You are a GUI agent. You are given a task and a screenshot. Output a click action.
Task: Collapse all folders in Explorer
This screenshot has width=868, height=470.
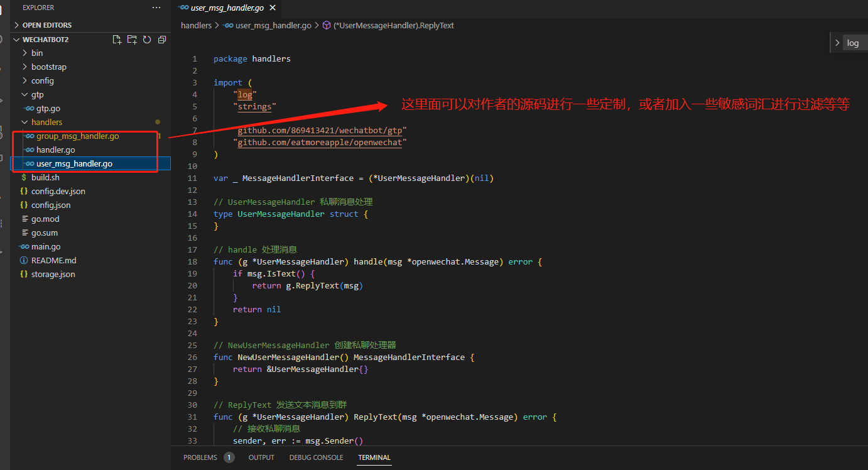[162, 40]
